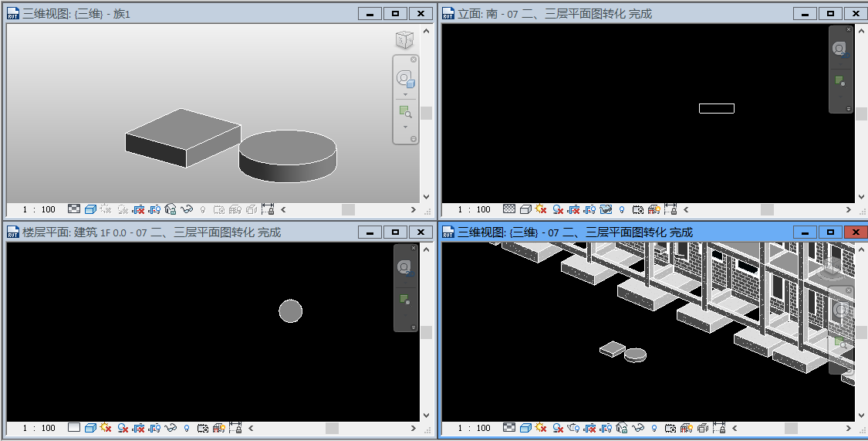This screenshot has width=868, height=441.
Task: Expand Zoom dropdown arrow in 族1 navigation bar
Action: pyautogui.click(x=405, y=127)
